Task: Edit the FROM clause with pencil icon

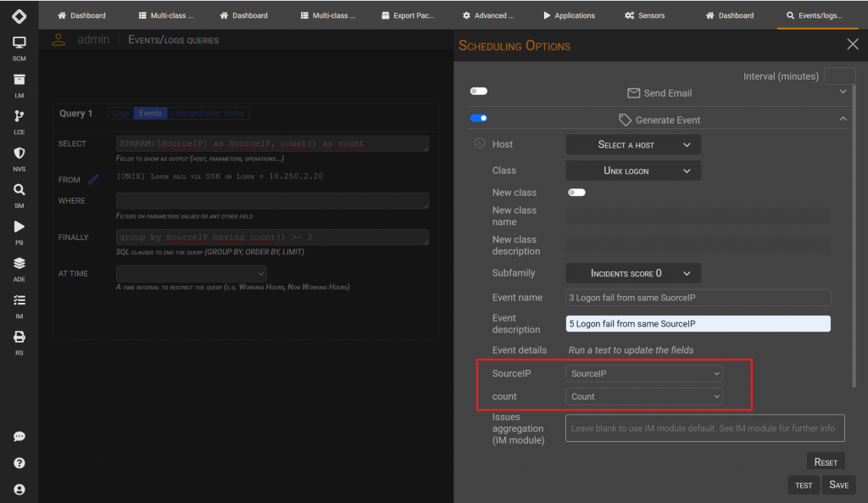Action: coord(93,180)
